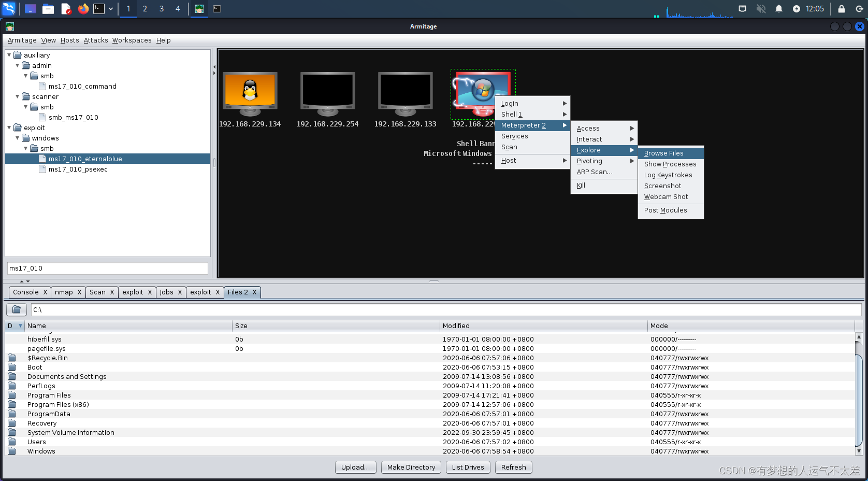Screen dimensions: 868x481
Task: Click the lock screen icon
Action: (x=842, y=9)
